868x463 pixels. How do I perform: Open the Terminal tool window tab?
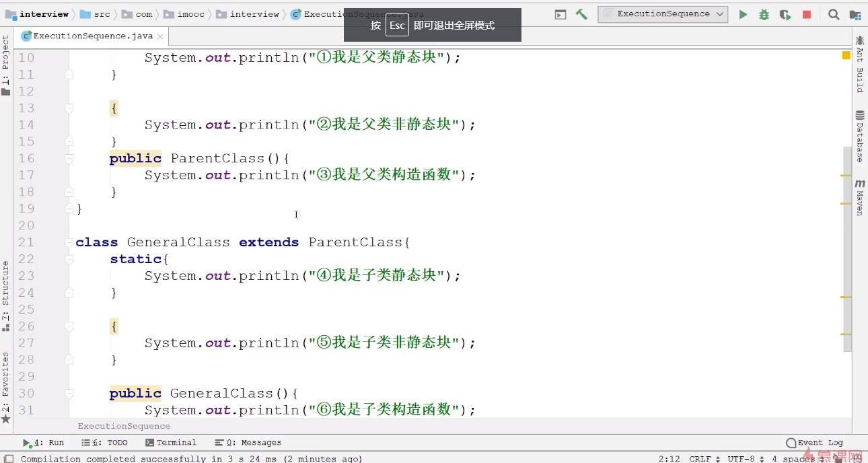171,443
